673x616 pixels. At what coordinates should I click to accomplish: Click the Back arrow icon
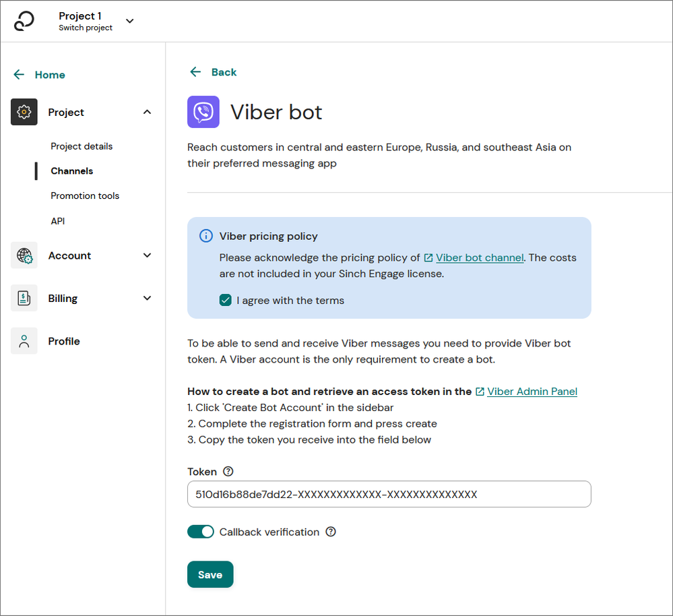coord(195,71)
